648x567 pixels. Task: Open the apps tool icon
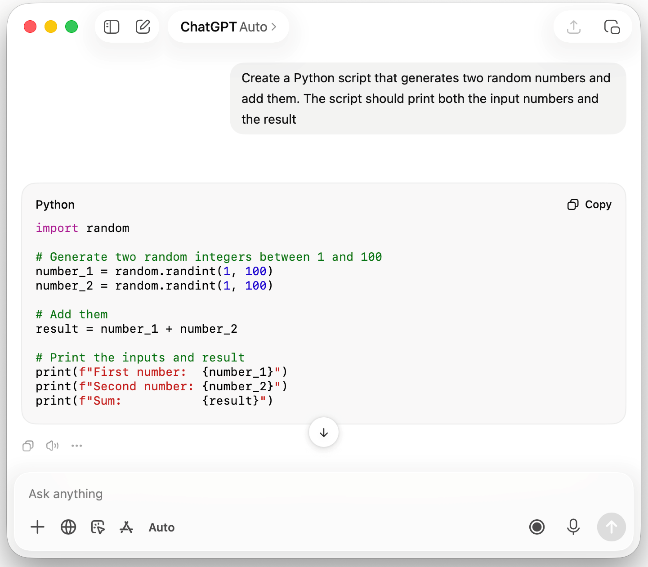click(126, 527)
